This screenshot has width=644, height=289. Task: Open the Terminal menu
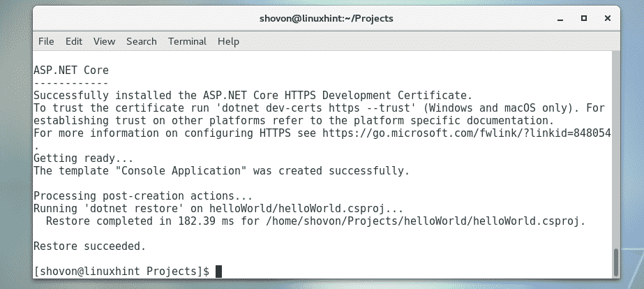(x=187, y=41)
